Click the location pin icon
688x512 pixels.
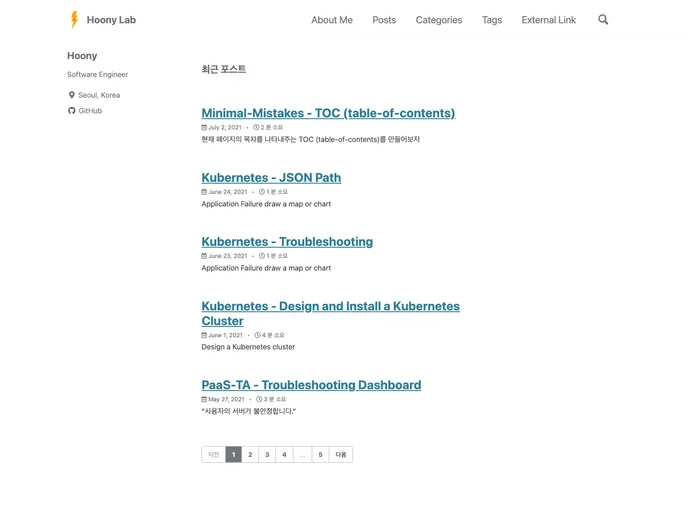click(72, 95)
